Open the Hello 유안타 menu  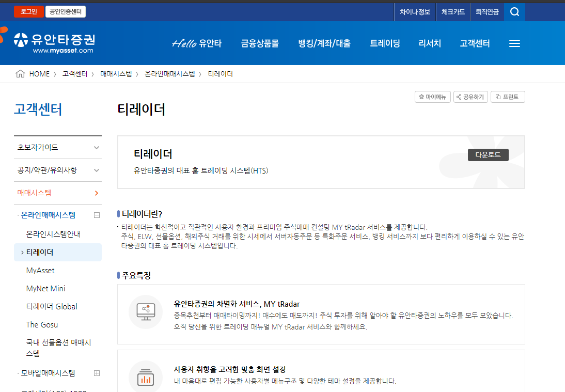[x=197, y=43]
